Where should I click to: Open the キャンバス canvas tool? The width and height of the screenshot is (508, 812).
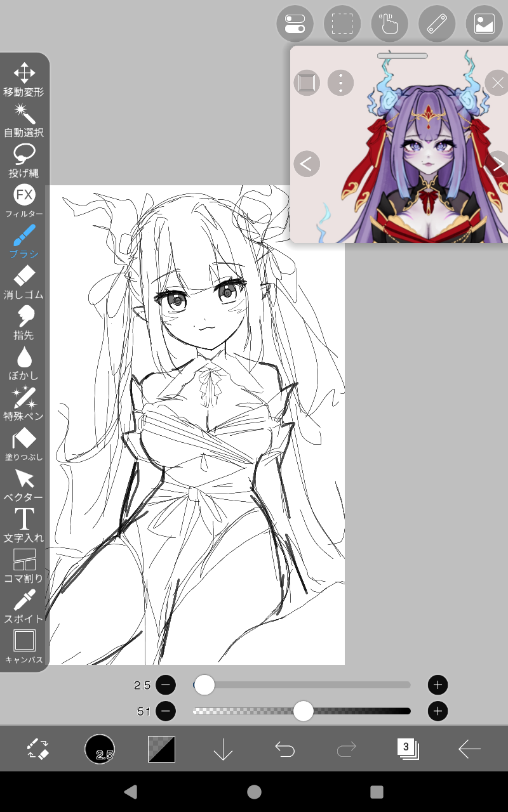pos(24,646)
